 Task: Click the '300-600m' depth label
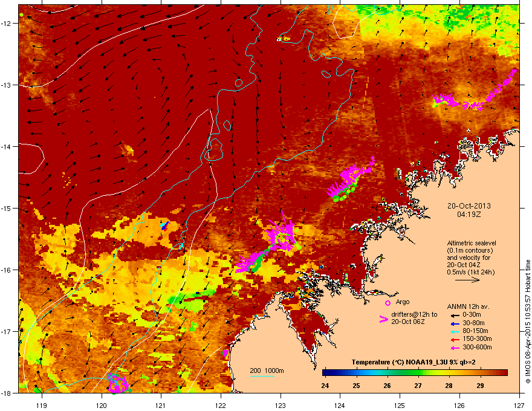click(477, 347)
